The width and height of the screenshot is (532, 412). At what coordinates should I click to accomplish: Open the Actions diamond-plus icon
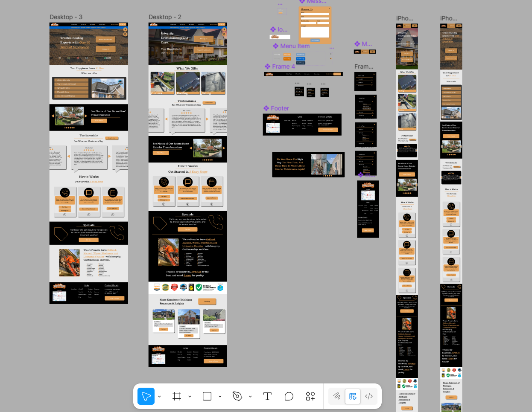310,396
